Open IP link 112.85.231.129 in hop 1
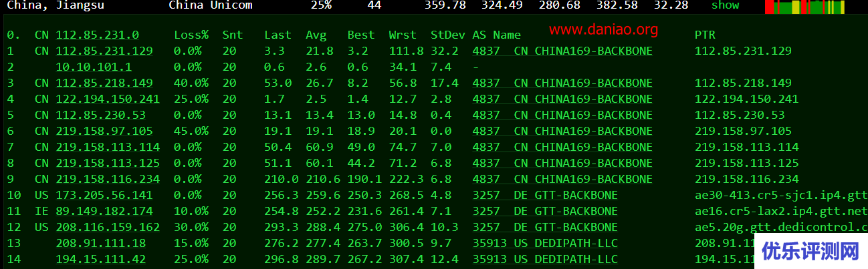 tap(104, 51)
